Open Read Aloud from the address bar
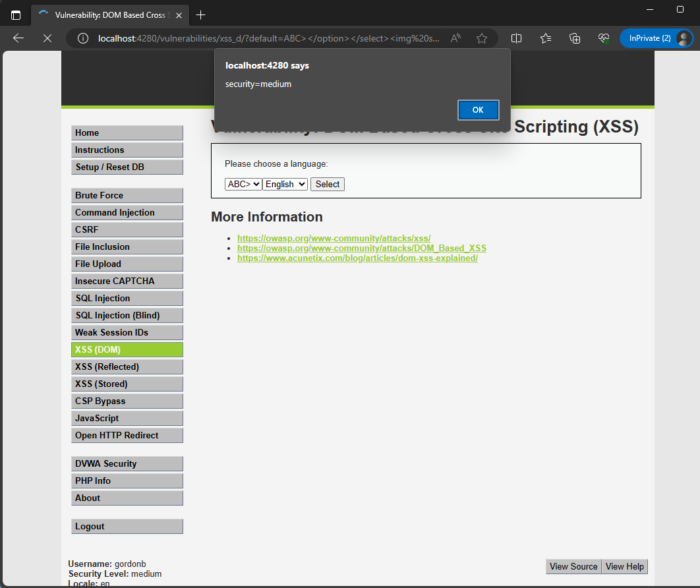Image resolution: width=700 pixels, height=588 pixels. click(x=455, y=38)
